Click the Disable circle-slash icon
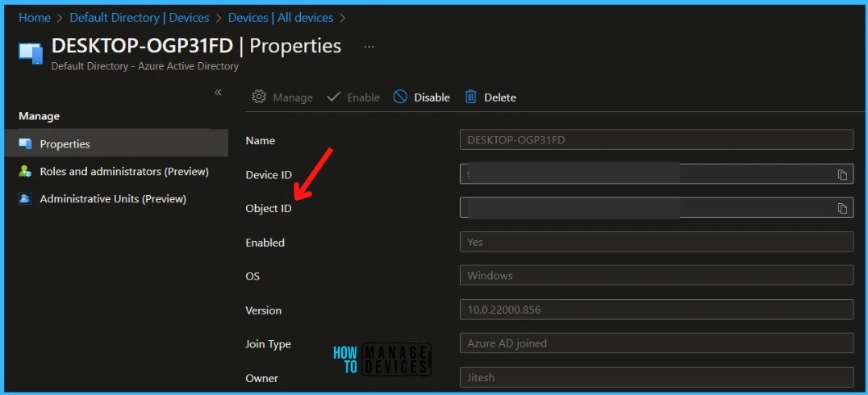This screenshot has width=868, height=395. 399,97
